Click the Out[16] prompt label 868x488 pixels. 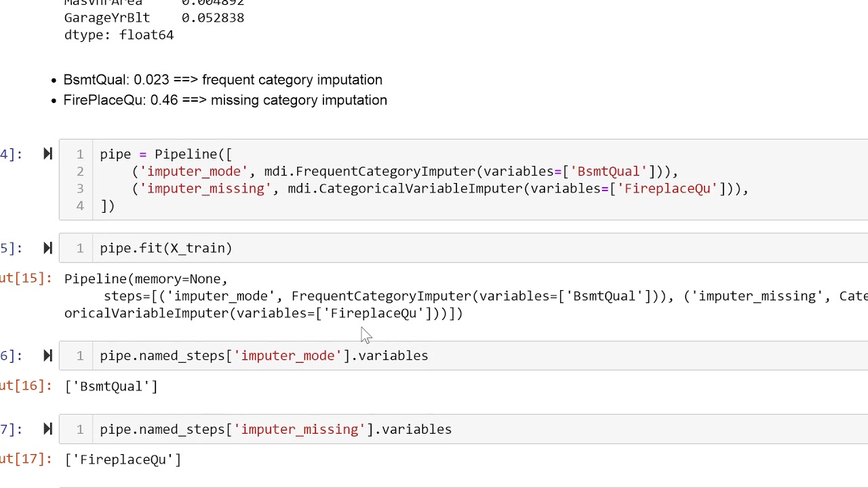tap(26, 386)
